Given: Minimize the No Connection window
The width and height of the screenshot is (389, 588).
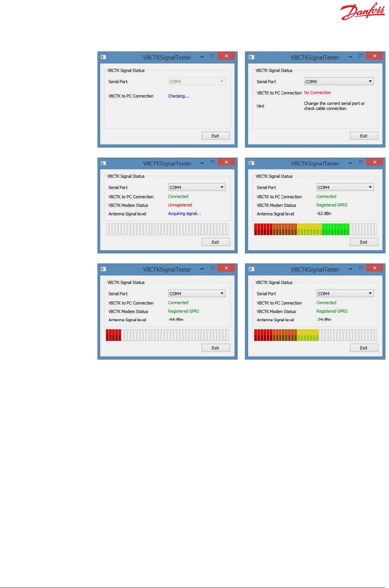Looking at the screenshot, I should [x=350, y=57].
